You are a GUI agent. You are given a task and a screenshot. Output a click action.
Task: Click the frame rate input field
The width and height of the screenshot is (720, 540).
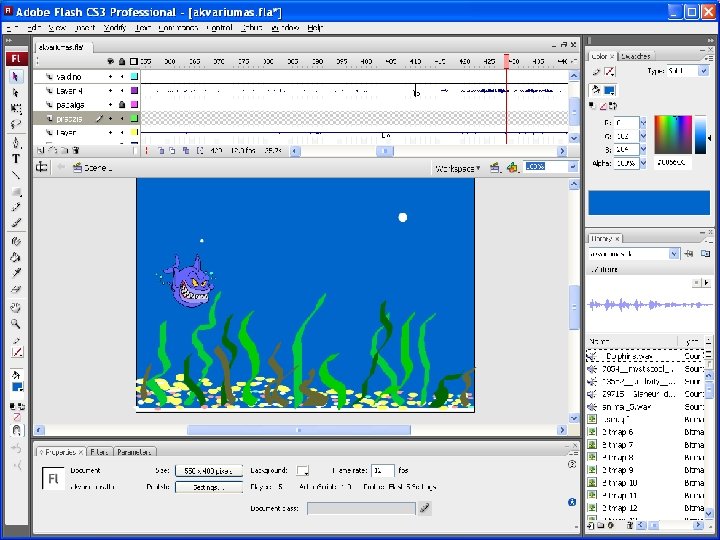pyautogui.click(x=382, y=470)
